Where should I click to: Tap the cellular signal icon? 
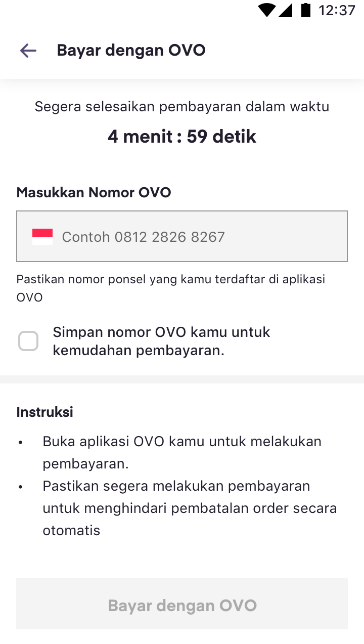click(x=286, y=10)
